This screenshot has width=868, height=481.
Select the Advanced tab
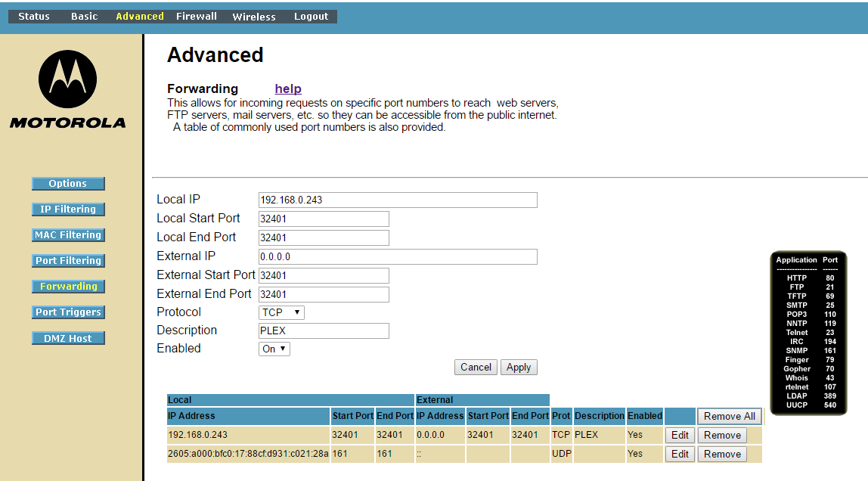[x=139, y=17]
